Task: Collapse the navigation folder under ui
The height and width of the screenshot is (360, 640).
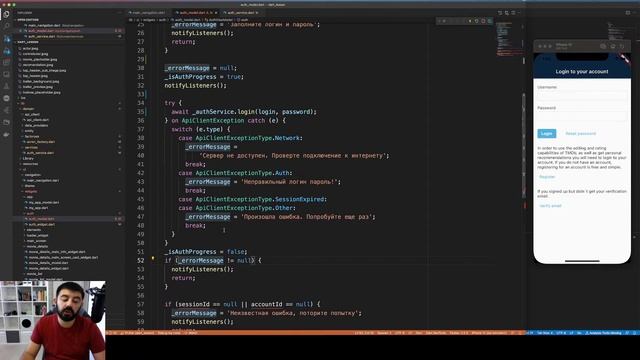Action: [33, 175]
